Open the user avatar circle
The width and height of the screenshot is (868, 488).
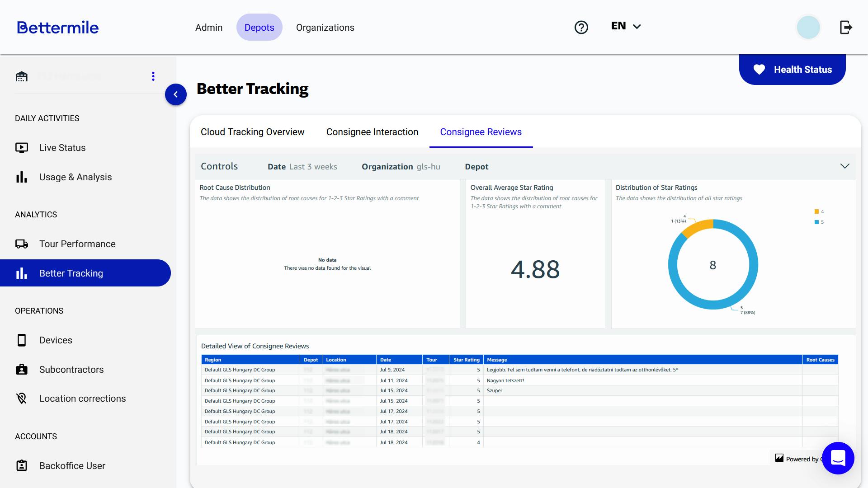click(x=808, y=28)
